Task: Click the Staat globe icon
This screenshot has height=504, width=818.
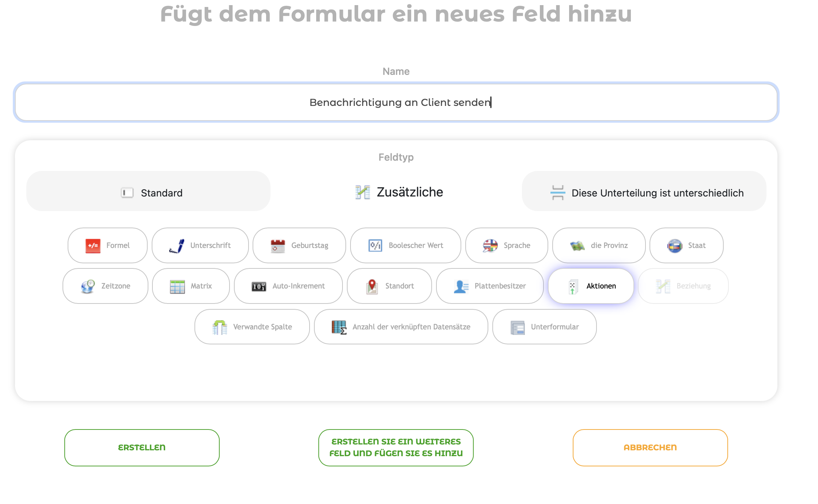Action: [x=675, y=246]
